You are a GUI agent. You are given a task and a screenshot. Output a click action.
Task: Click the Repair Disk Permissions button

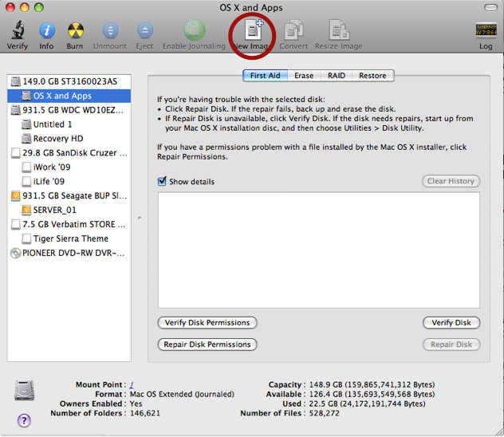coord(207,344)
